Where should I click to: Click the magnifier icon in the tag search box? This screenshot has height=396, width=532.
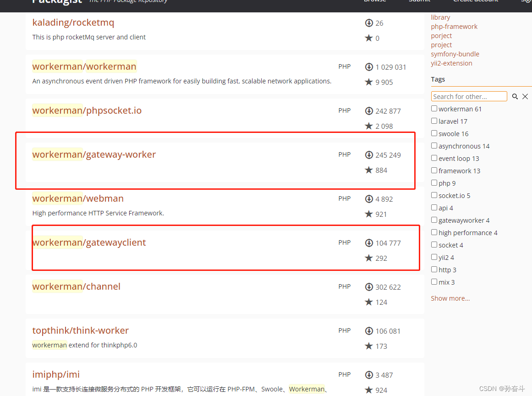tap(515, 96)
